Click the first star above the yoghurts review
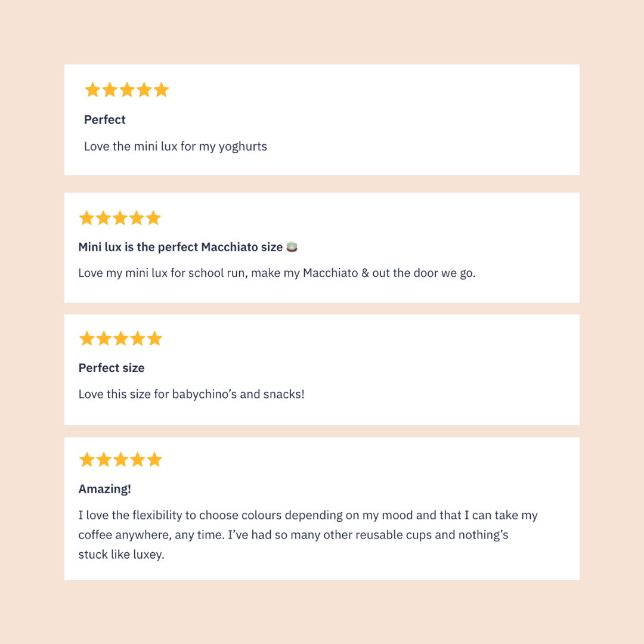The height and width of the screenshot is (644, 644). (92, 91)
